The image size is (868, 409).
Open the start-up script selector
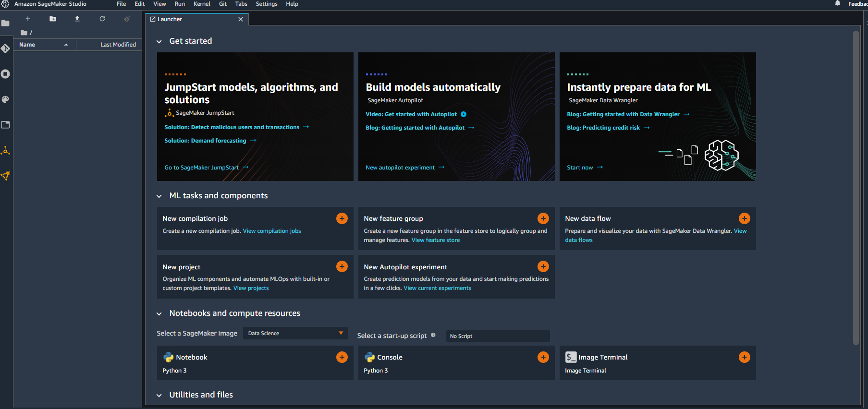pyautogui.click(x=498, y=336)
